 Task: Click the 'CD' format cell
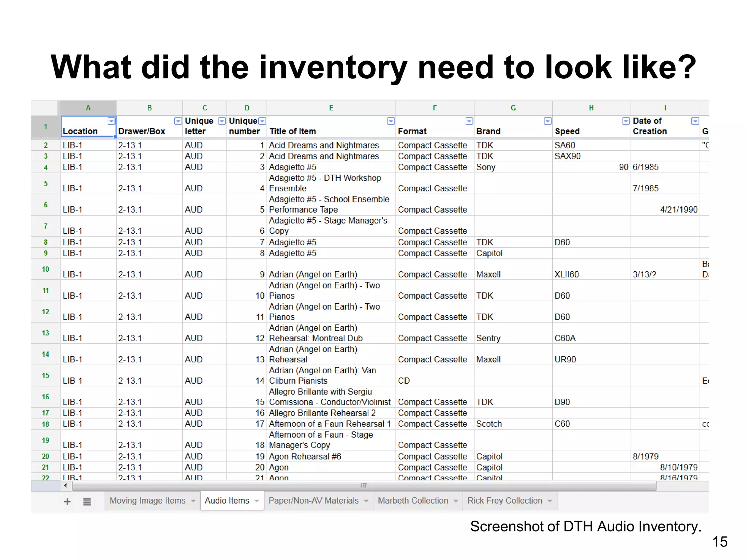(435, 376)
